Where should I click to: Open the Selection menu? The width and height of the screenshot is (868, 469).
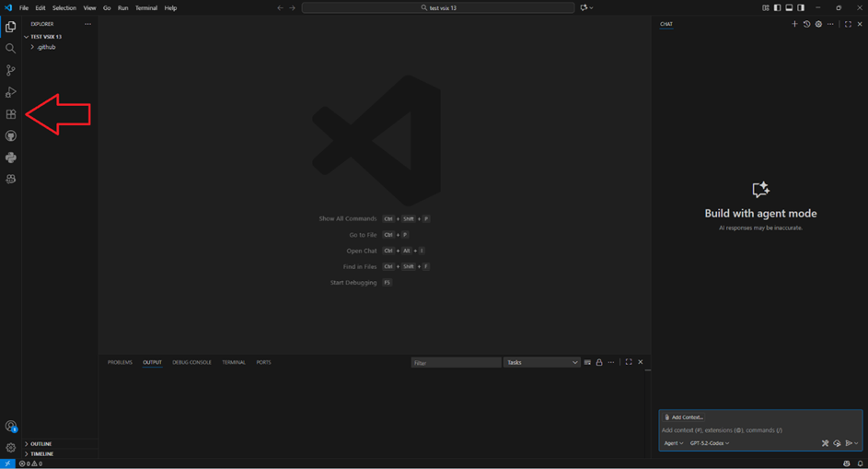tap(64, 7)
